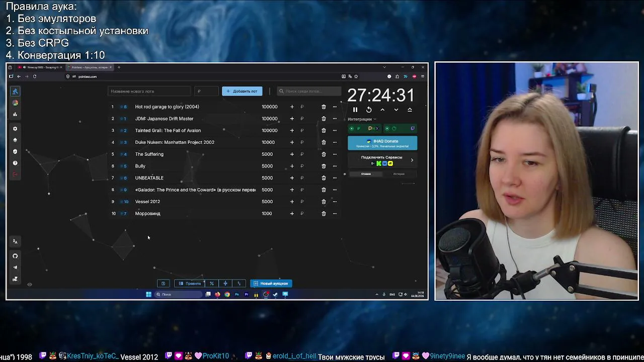Open more options for Tainted Grail lot
This screenshot has width=644, height=362.
[335, 131]
